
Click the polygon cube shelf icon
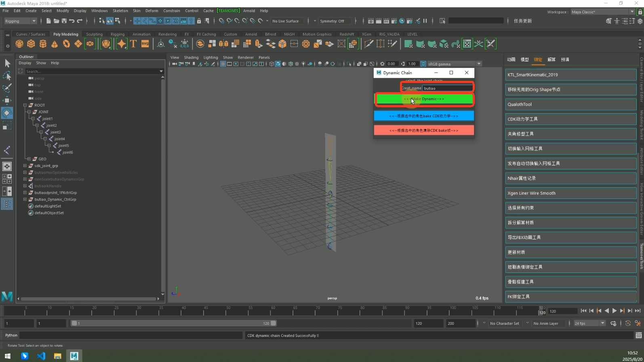pos(31,44)
